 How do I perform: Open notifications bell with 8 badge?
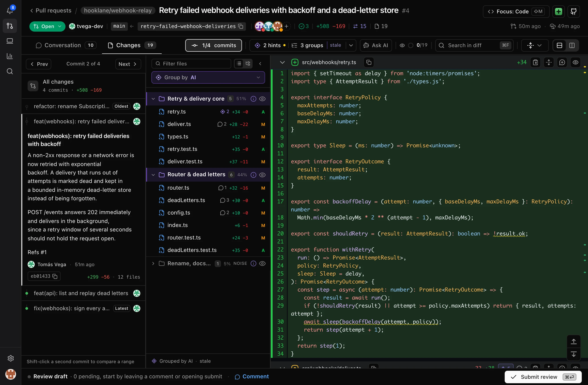tap(10, 10)
